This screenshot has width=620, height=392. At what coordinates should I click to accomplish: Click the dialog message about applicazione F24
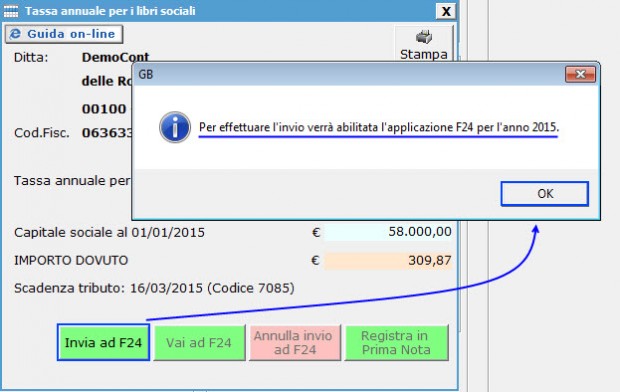tap(379, 127)
